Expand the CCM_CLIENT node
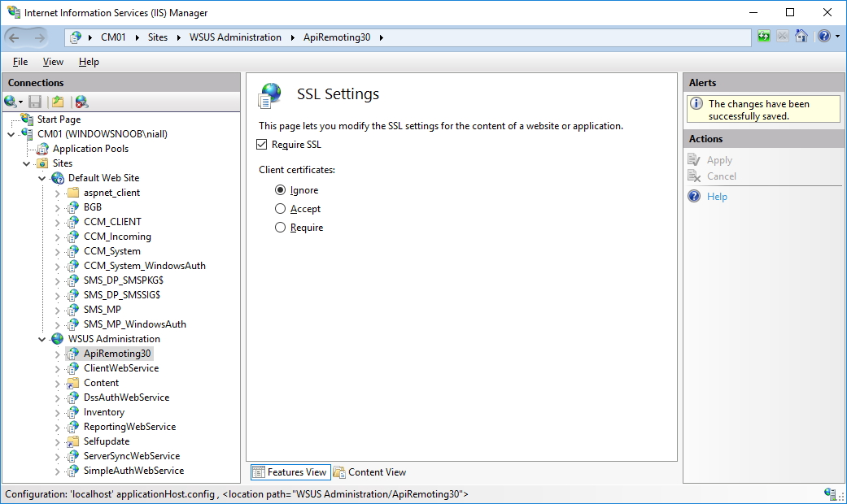This screenshot has width=847, height=504. coord(58,222)
